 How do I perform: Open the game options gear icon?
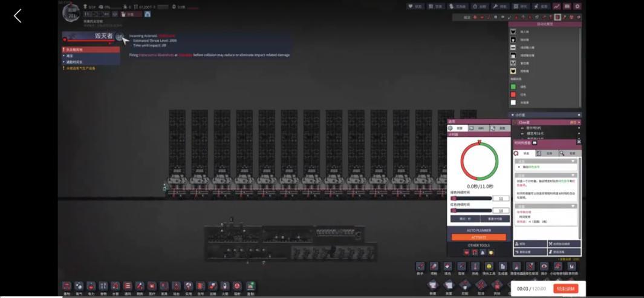click(577, 6)
